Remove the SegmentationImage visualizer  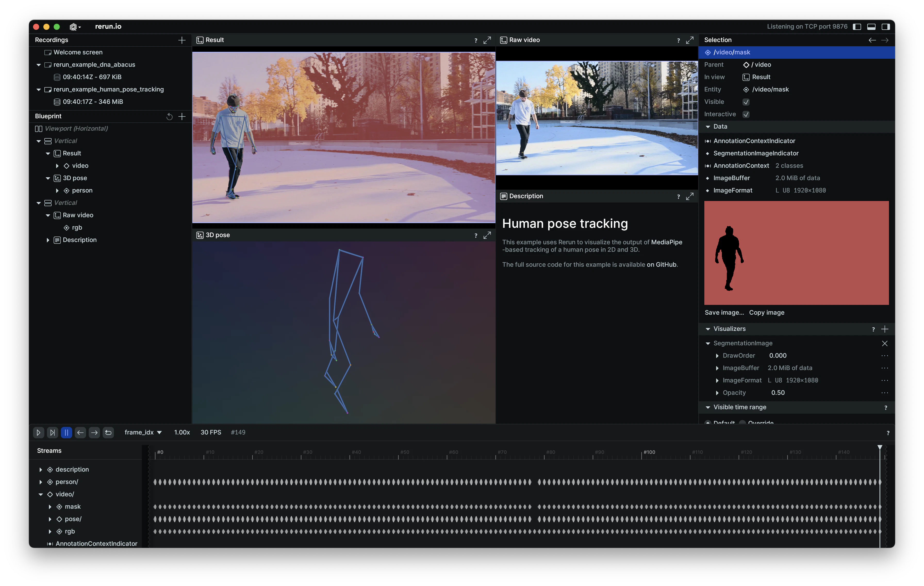pos(885,344)
